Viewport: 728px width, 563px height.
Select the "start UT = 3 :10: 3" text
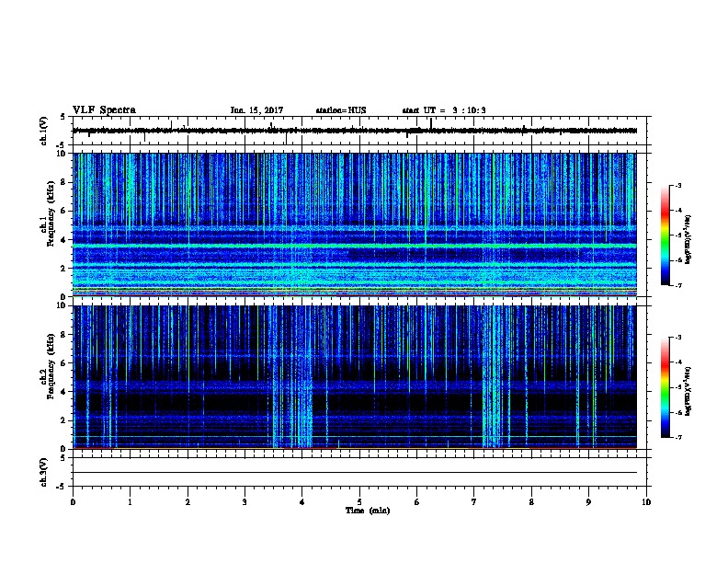coord(444,110)
